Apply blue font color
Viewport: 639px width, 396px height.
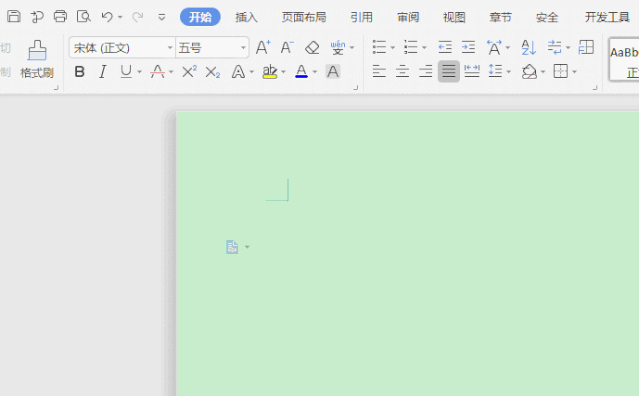point(301,72)
